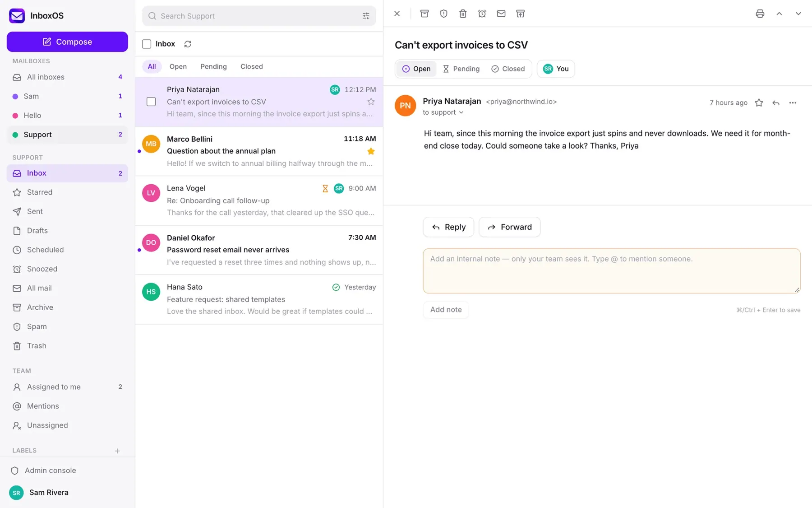Focus the internal note text area
The width and height of the screenshot is (812, 508).
pyautogui.click(x=612, y=271)
